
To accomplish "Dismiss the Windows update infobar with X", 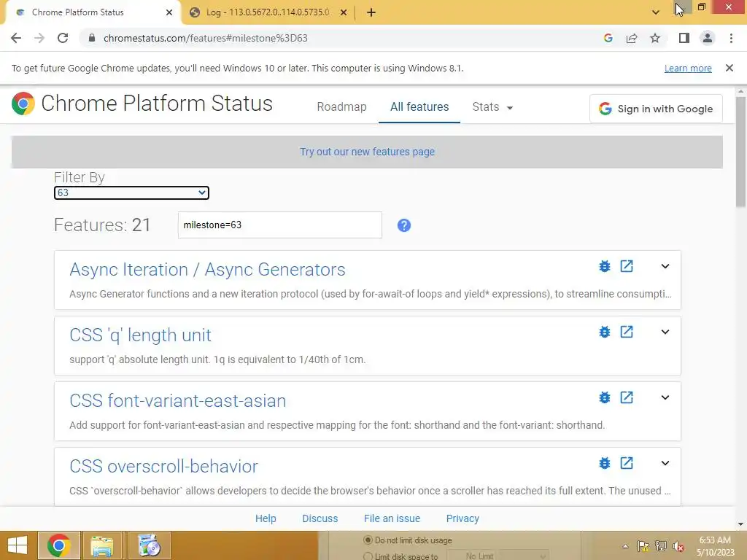I will click(729, 68).
